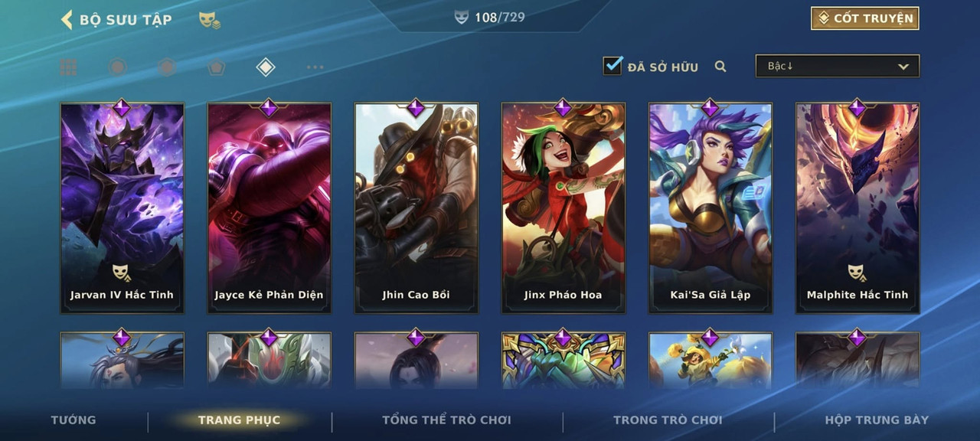
Task: Click the Cốt Truyện button
Action: [x=865, y=18]
